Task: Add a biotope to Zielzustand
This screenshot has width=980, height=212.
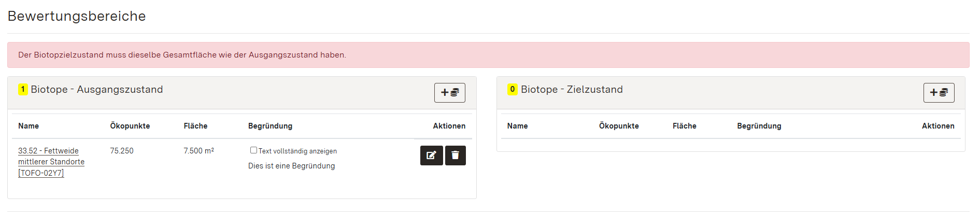Action: click(x=939, y=93)
